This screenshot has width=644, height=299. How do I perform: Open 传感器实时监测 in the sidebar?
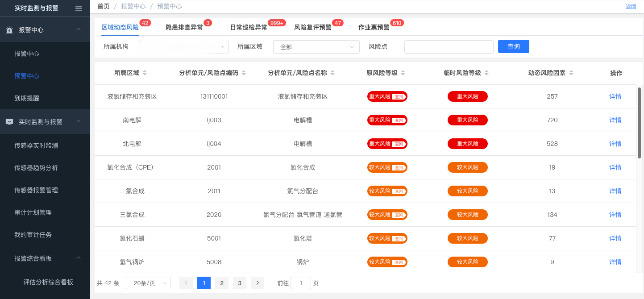pos(36,145)
